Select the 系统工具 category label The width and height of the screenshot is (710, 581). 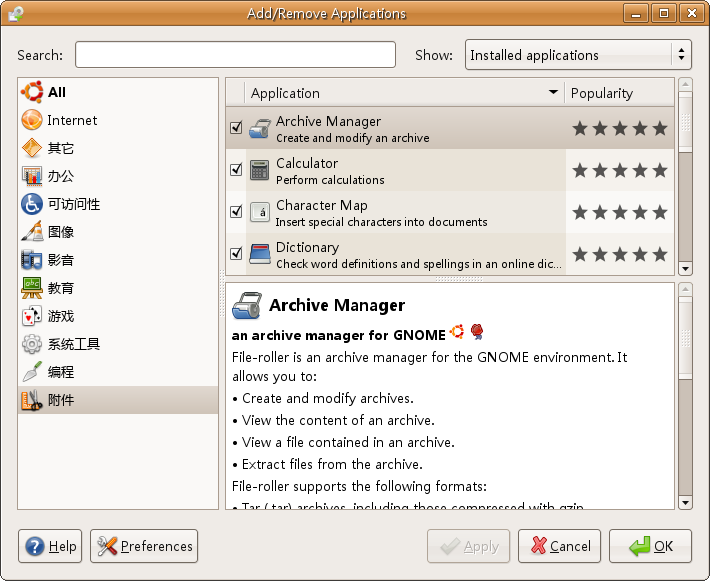click(x=74, y=344)
